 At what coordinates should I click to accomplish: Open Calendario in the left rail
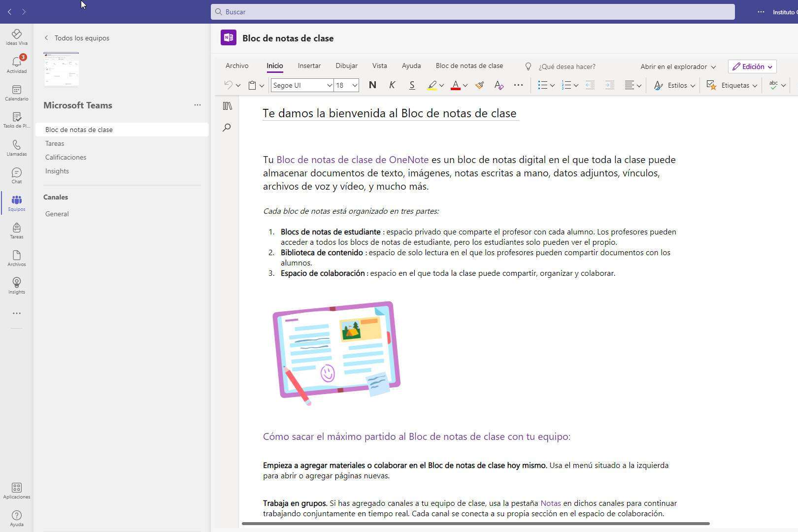[x=16, y=93]
